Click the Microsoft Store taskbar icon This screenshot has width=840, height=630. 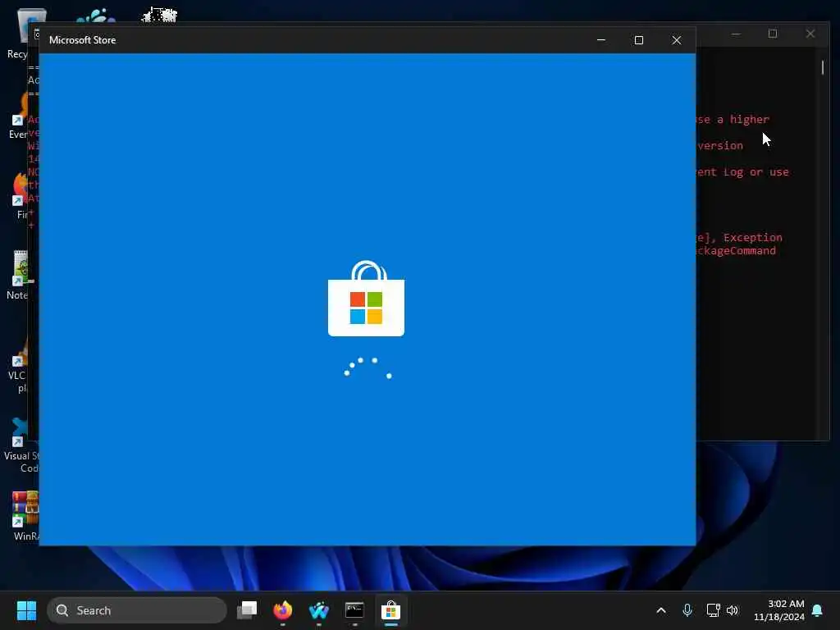[391, 610]
